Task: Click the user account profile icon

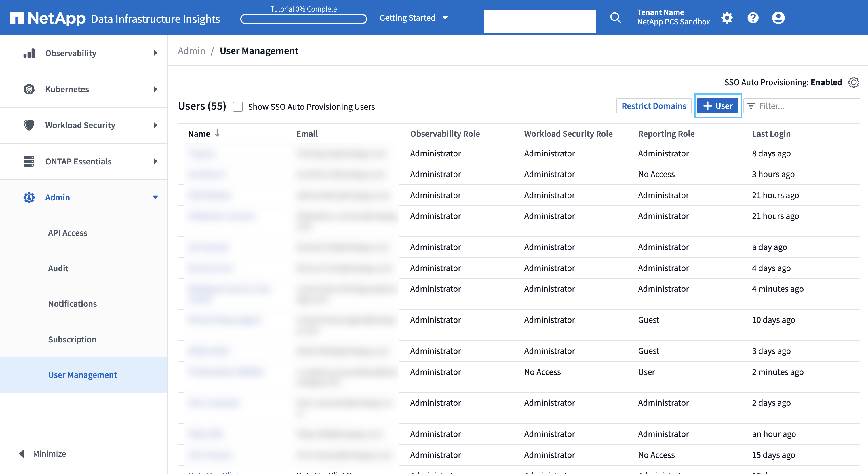Action: [779, 17]
